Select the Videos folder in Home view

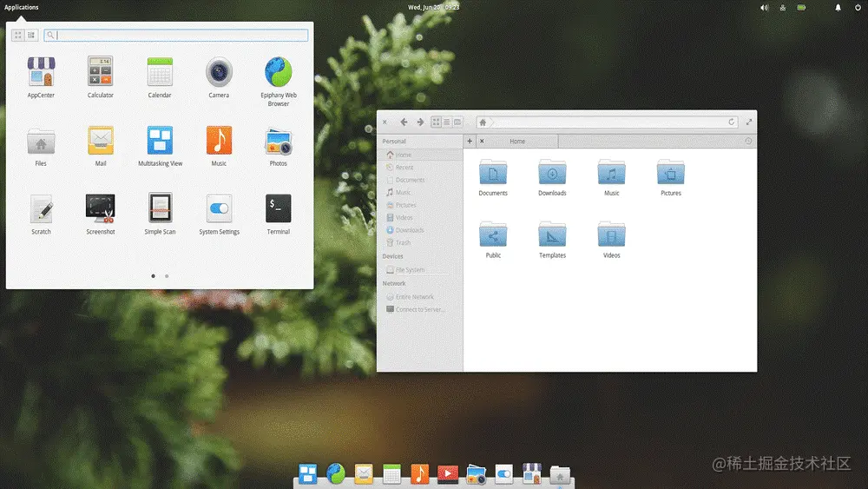click(x=611, y=240)
